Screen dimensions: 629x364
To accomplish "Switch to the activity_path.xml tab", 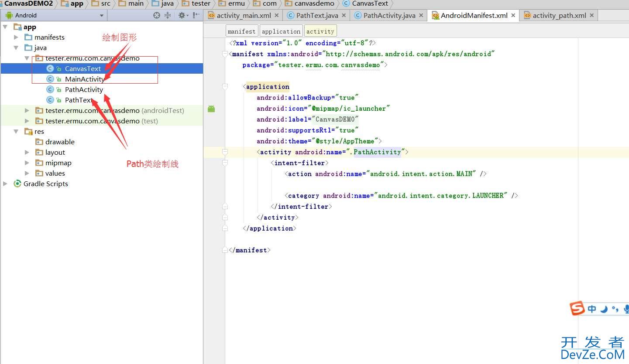I will [559, 15].
